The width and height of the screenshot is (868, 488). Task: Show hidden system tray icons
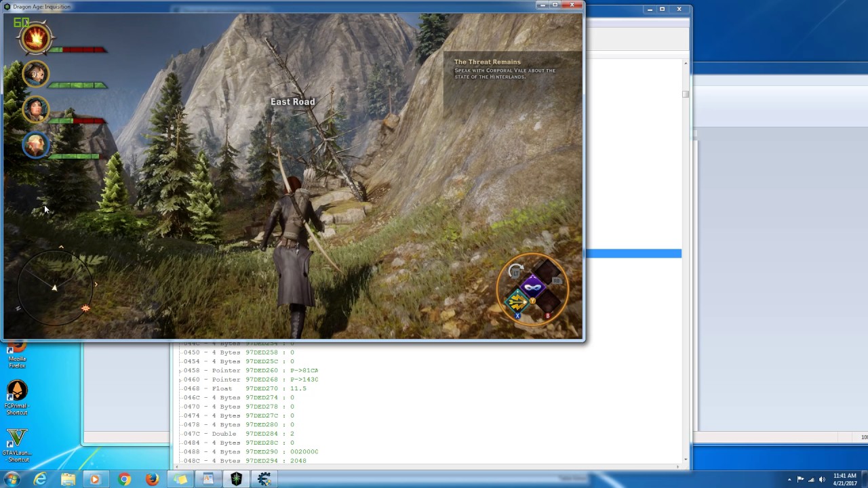click(789, 480)
